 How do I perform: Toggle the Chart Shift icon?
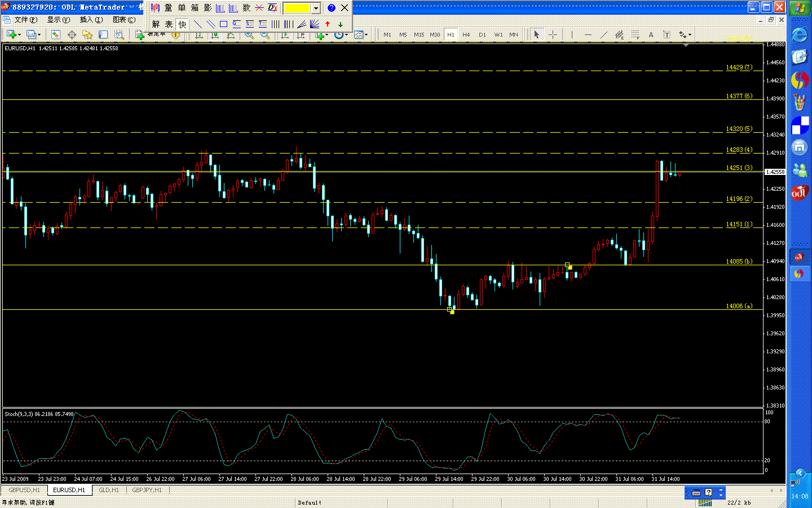pyautogui.click(x=301, y=34)
